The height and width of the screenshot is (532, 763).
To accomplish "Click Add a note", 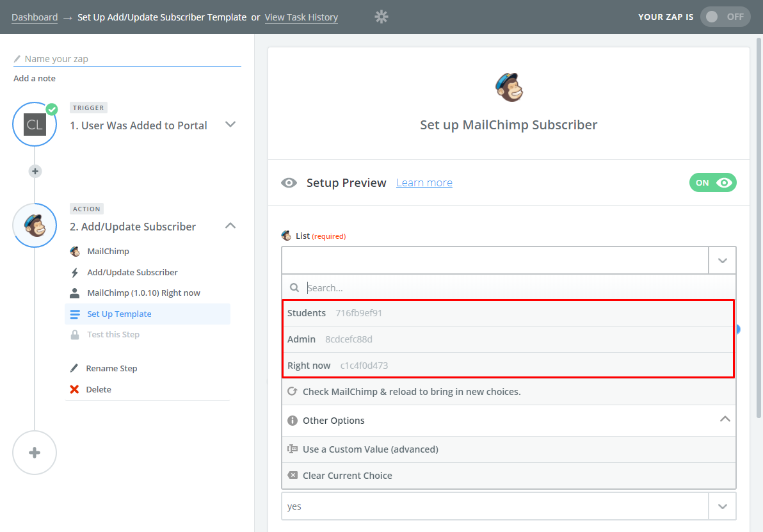I will tap(35, 78).
